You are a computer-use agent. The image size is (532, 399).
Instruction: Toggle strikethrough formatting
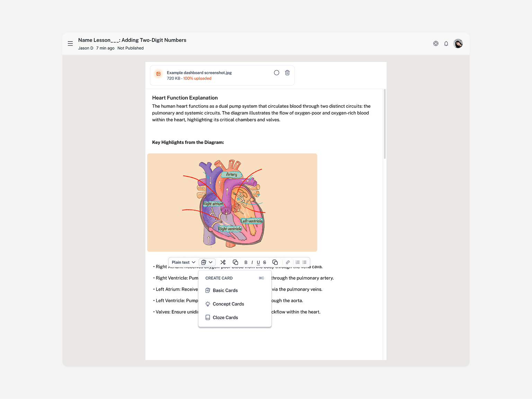[x=265, y=262]
